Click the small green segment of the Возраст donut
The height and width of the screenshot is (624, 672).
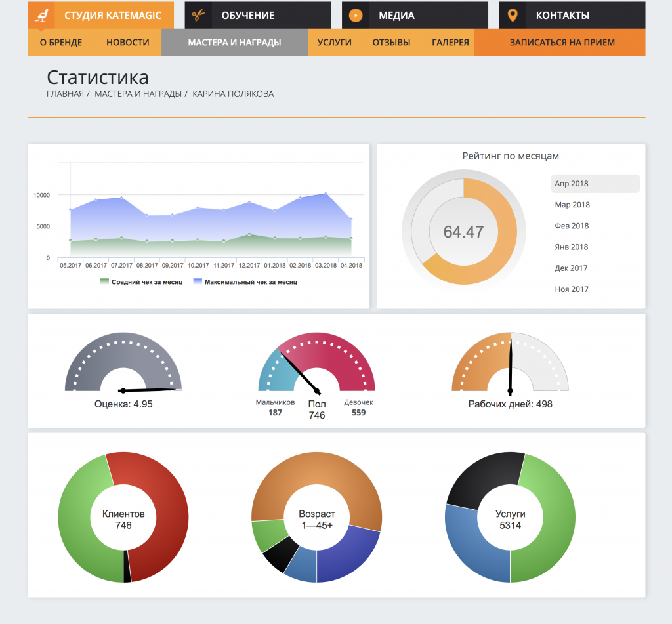267,535
